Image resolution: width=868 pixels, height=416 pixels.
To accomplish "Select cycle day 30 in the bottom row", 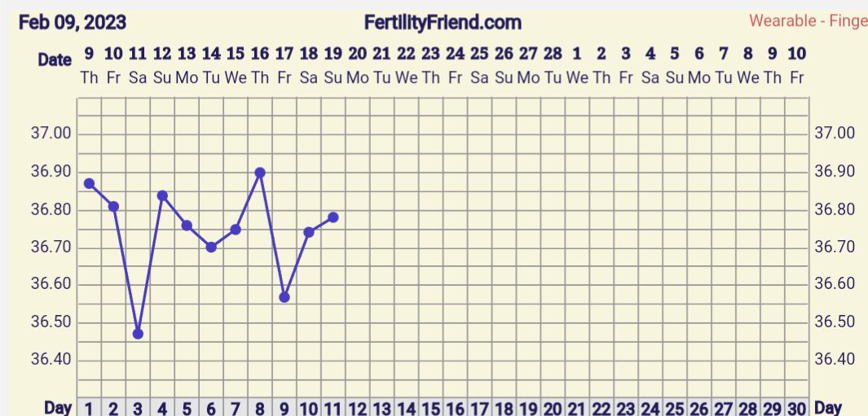I will (x=797, y=408).
